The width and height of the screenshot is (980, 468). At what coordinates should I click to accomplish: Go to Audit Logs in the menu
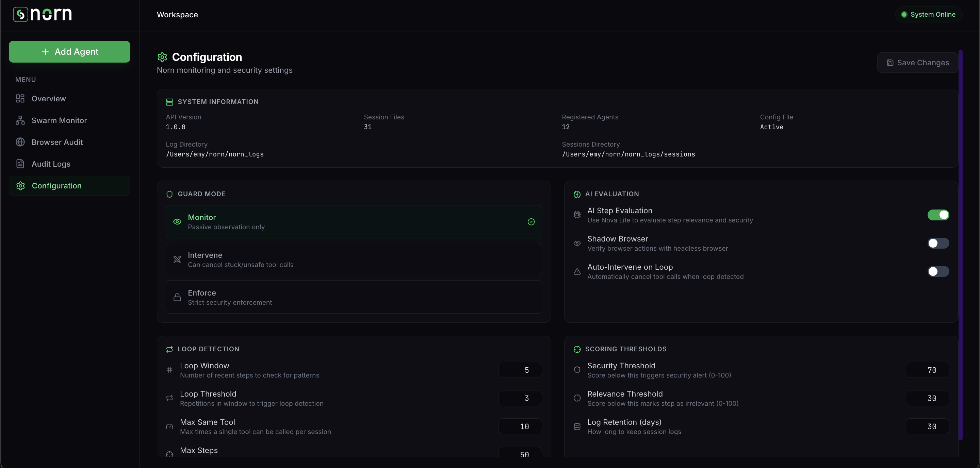pos(51,164)
